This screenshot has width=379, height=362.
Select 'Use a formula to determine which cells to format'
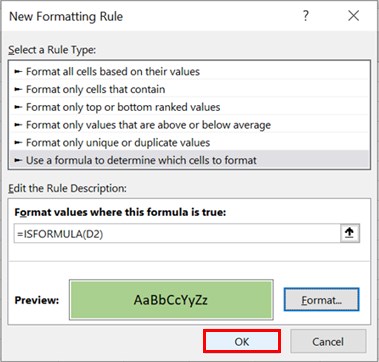(189, 160)
